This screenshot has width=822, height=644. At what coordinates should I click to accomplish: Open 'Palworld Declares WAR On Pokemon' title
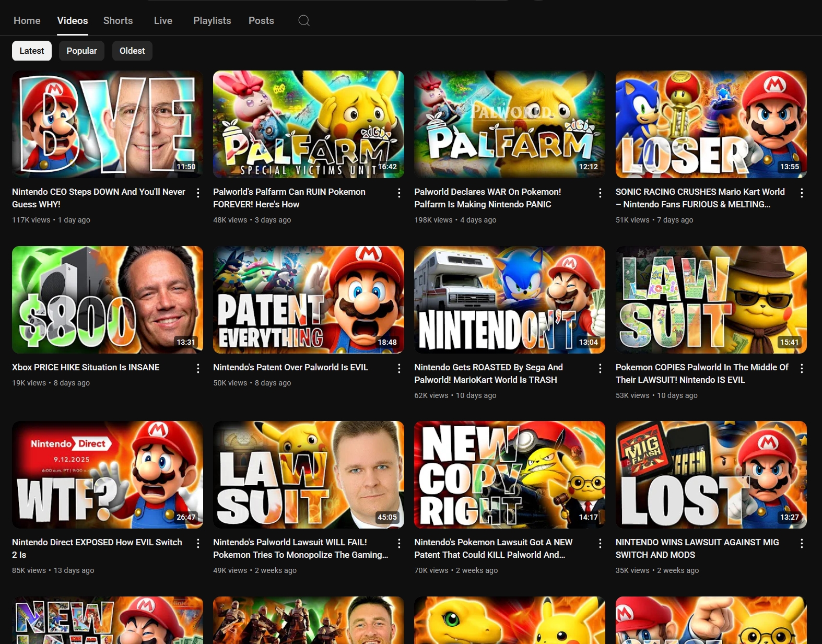tap(488, 198)
